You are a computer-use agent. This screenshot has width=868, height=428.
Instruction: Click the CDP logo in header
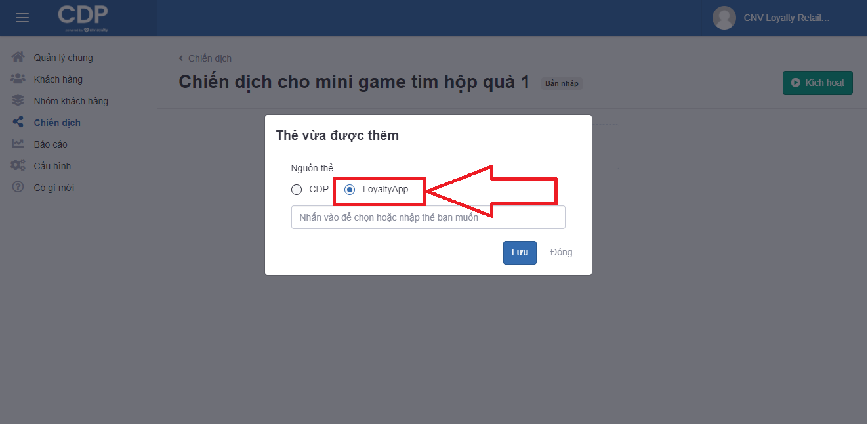[83, 18]
